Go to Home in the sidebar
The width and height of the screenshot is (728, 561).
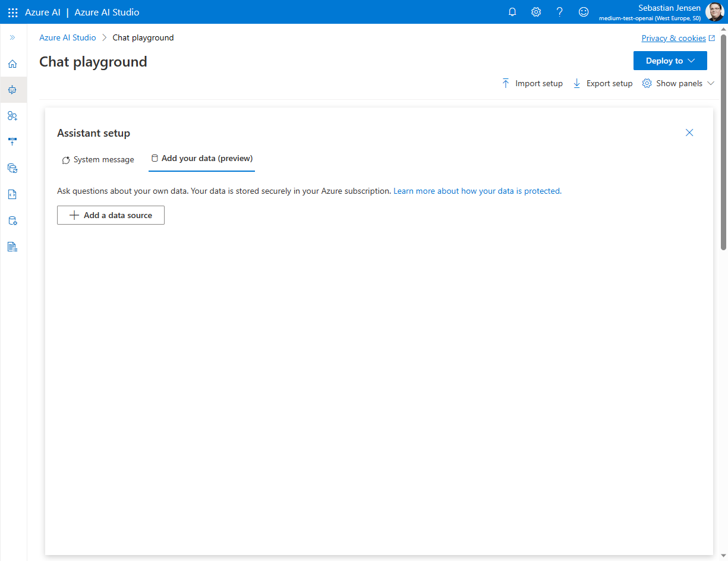tap(12, 64)
